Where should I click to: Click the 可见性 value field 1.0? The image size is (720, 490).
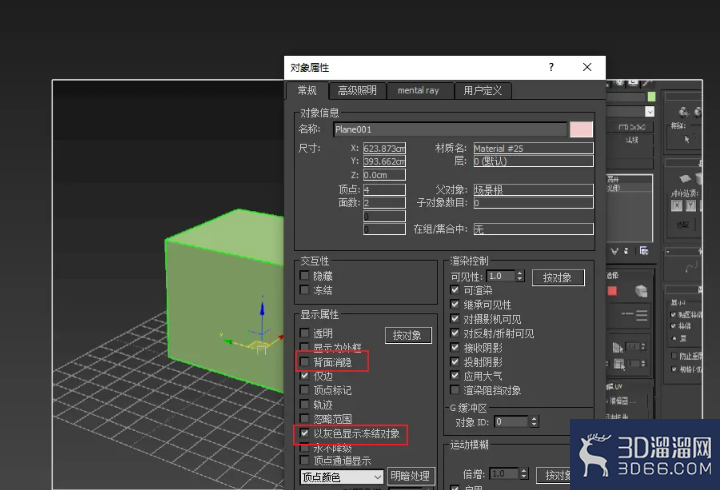(501, 276)
